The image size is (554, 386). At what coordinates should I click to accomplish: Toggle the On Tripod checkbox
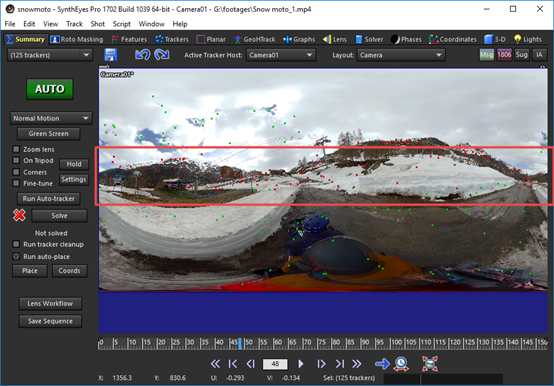tap(16, 160)
